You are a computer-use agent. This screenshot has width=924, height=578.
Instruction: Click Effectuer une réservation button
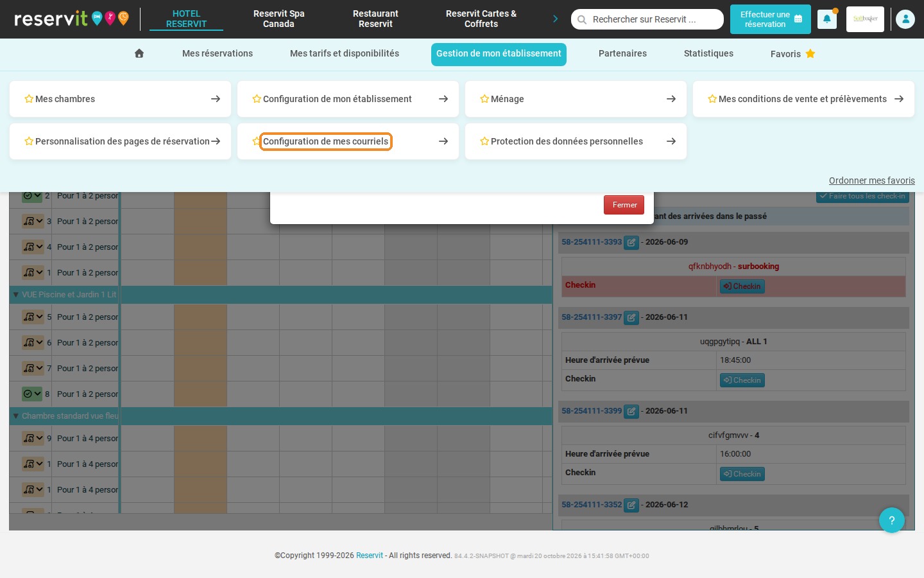pyautogui.click(x=771, y=19)
